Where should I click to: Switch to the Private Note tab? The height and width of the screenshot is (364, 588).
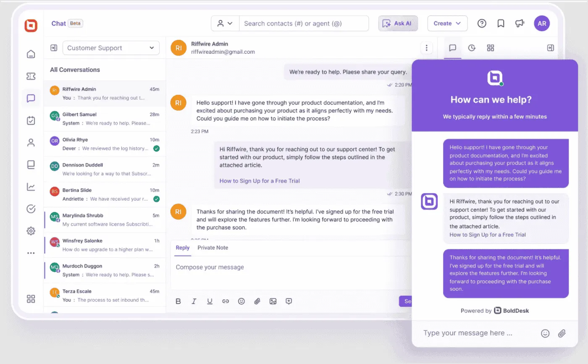(x=213, y=248)
